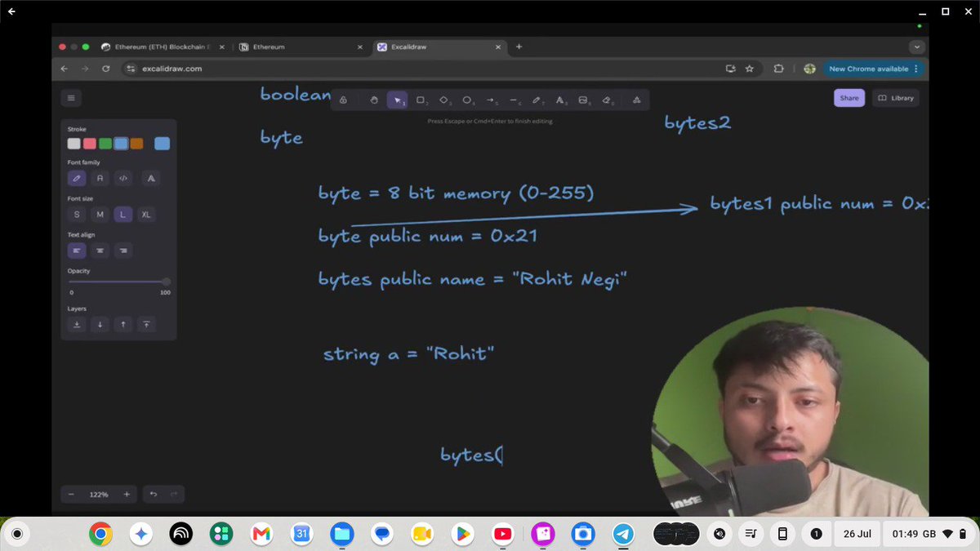Open the Library sidebar
The height and width of the screenshot is (551, 980).
pos(896,98)
